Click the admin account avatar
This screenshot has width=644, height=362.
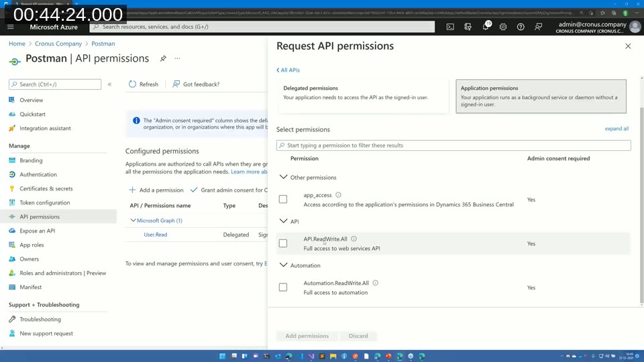pos(635,27)
